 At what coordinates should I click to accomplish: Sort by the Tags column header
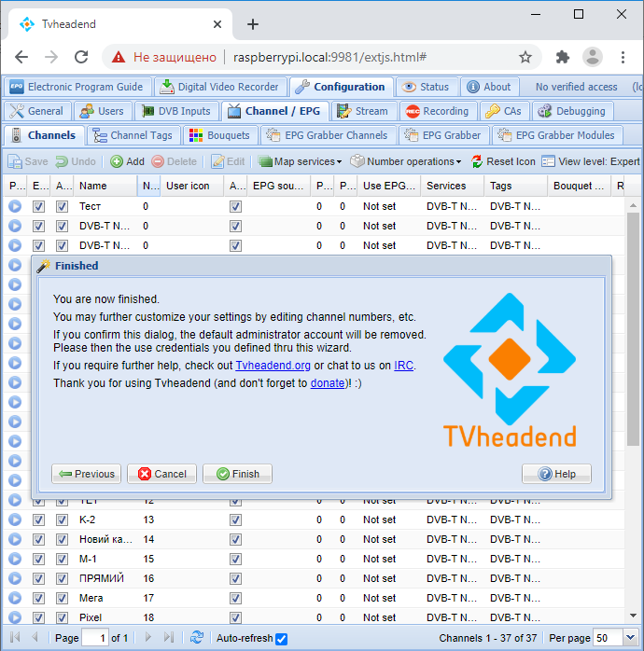[516, 186]
